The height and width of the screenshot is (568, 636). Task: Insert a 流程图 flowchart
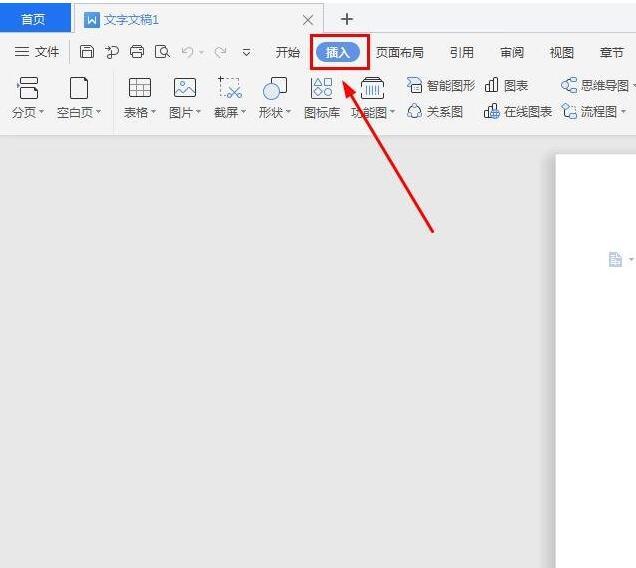tap(589, 111)
